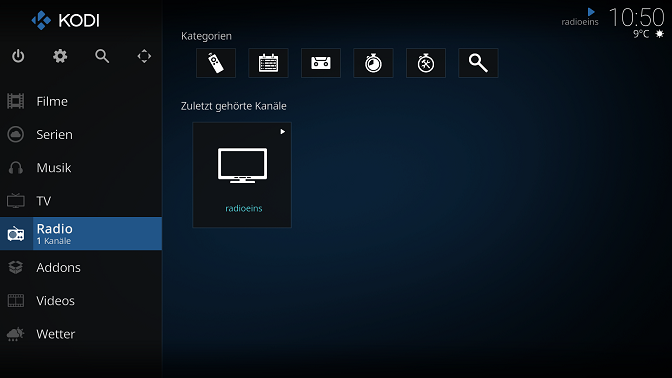
Task: Open the search magnifier in sidebar
Action: coord(102,56)
